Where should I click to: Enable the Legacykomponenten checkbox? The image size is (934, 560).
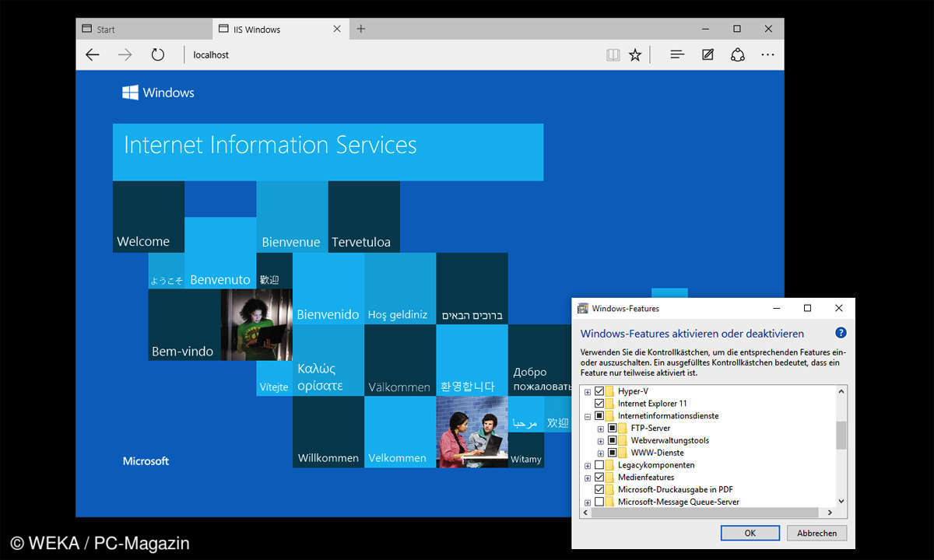click(599, 465)
